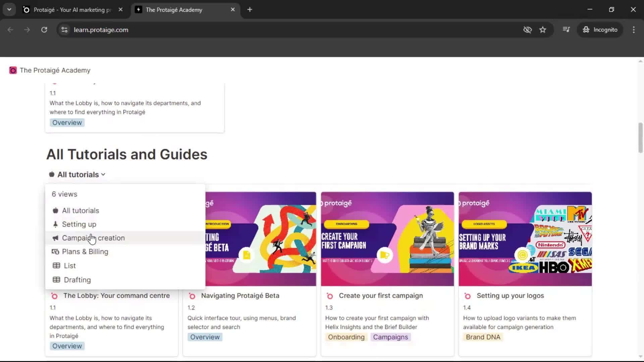Click the reload page icon

point(44,29)
